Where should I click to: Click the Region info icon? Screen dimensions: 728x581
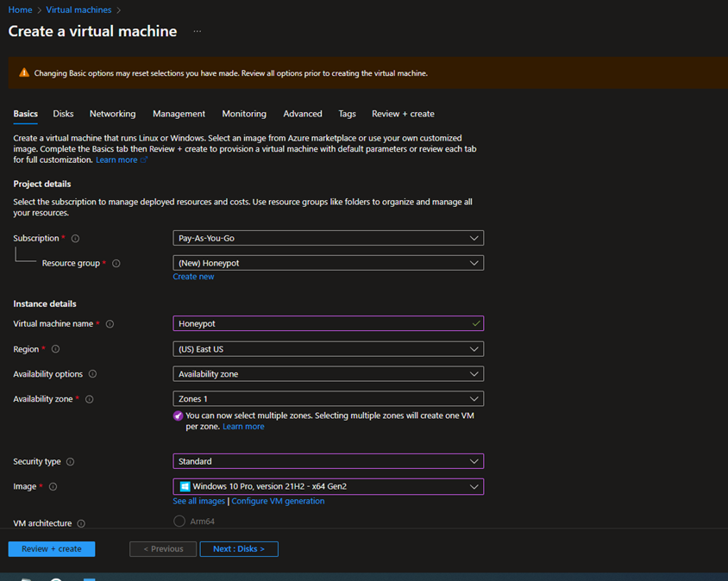click(53, 350)
